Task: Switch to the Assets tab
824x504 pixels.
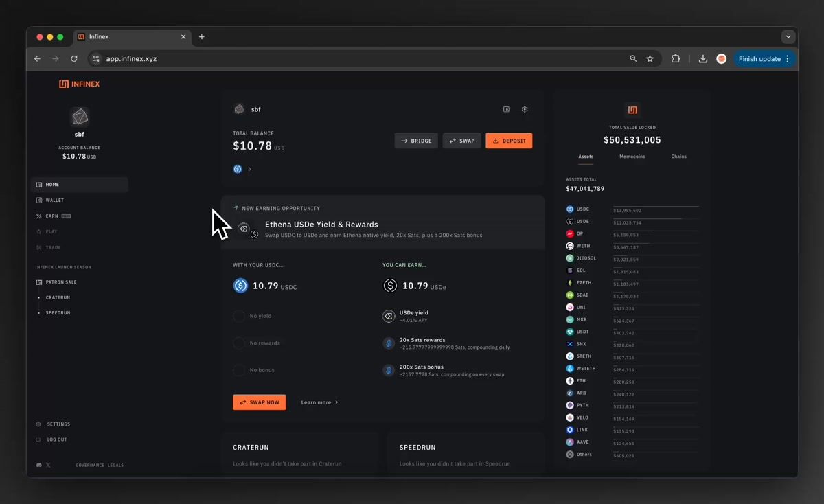Action: point(586,157)
